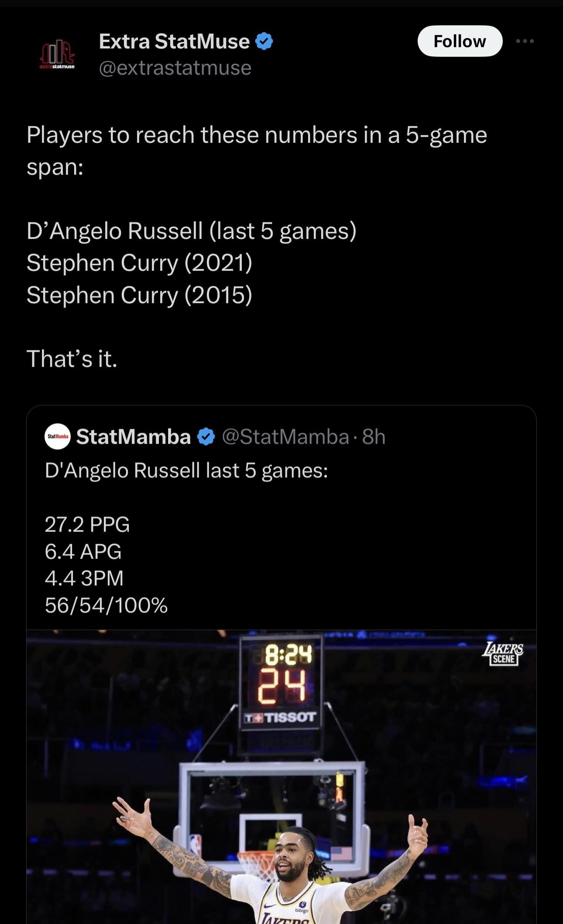Click the "Stephen Curry (2021)" line
563x924 pixels.
click(x=140, y=263)
